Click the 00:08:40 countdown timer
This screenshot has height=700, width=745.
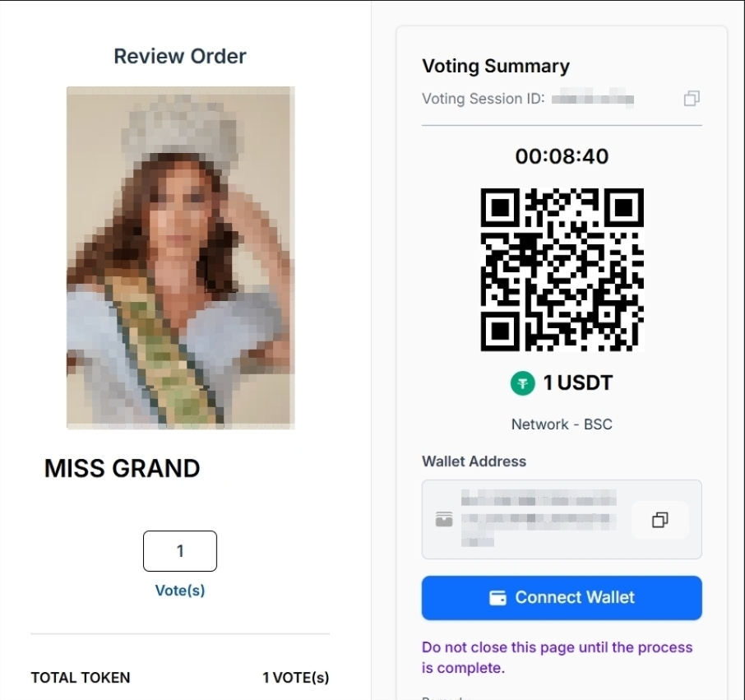562,156
